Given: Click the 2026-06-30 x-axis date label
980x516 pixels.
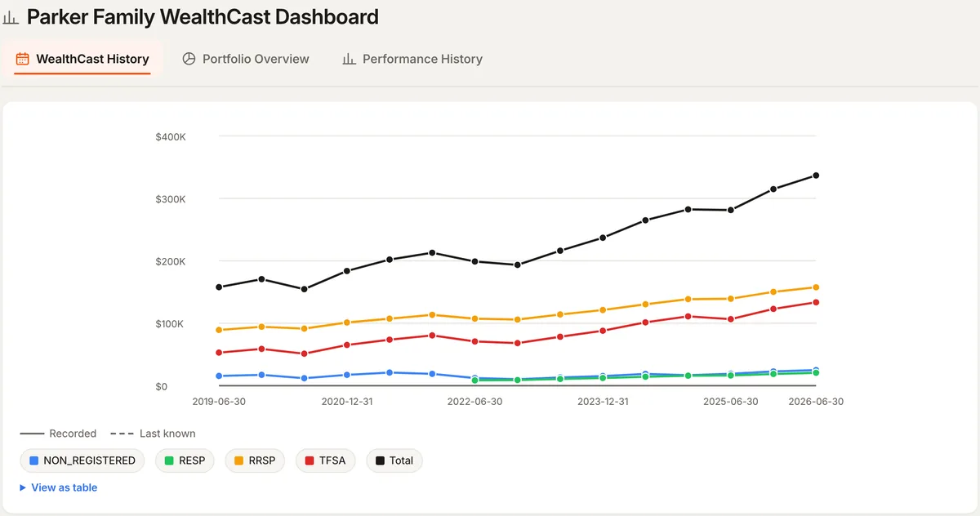Looking at the screenshot, I should 816,402.
